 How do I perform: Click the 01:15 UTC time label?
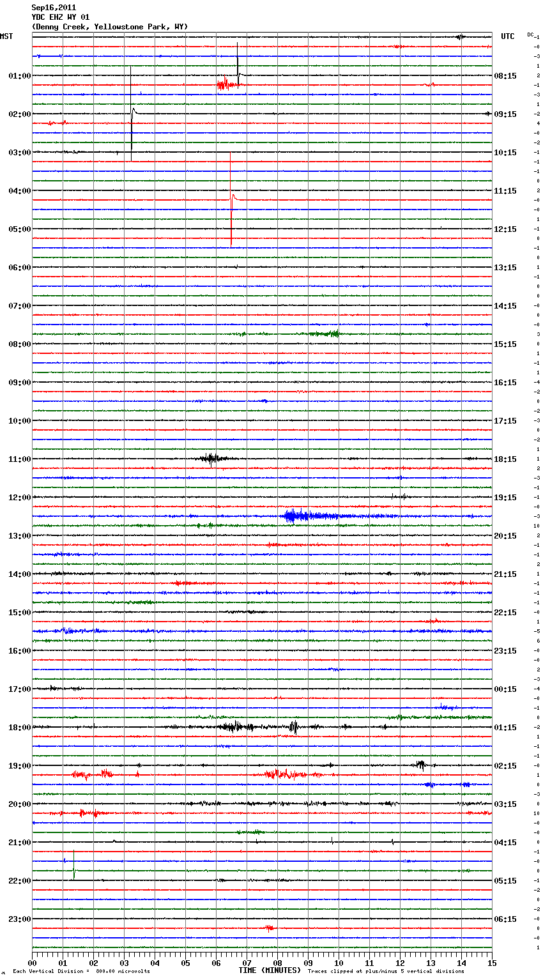coord(505,728)
